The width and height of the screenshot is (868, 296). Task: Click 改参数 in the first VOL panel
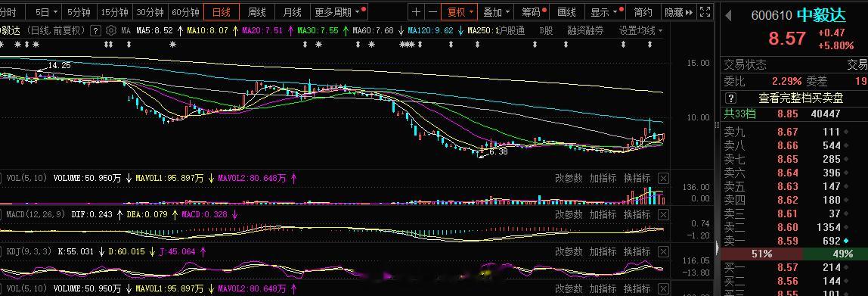click(x=569, y=178)
